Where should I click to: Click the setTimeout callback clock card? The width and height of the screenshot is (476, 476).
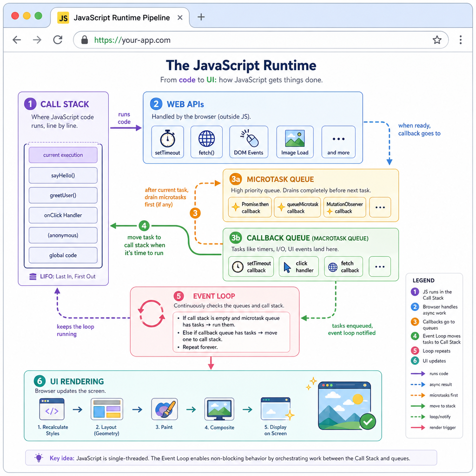(251, 266)
